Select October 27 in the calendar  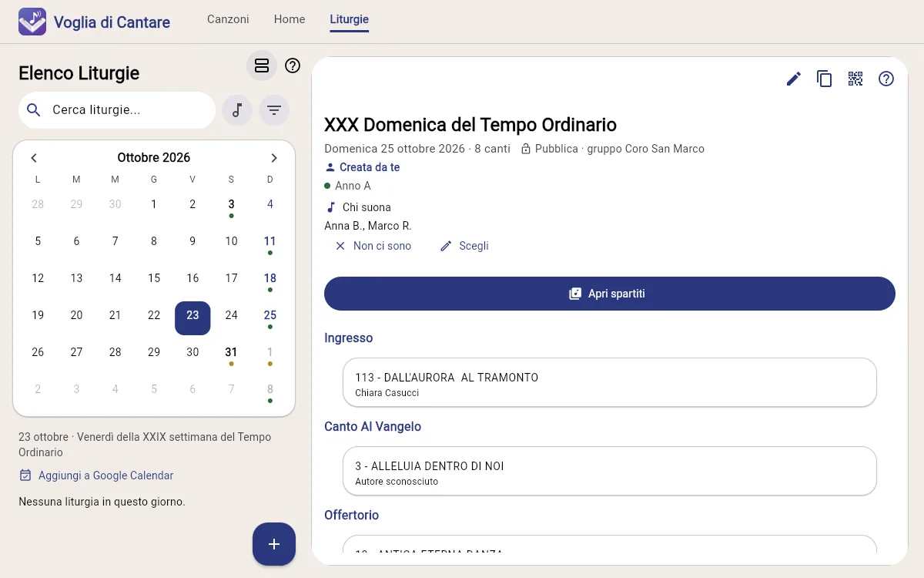coord(76,352)
